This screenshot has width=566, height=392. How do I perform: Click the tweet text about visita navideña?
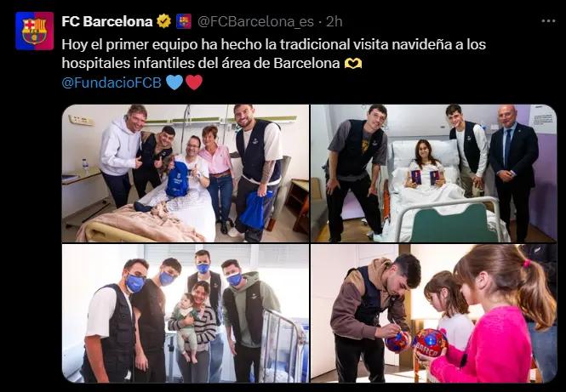click(273, 54)
